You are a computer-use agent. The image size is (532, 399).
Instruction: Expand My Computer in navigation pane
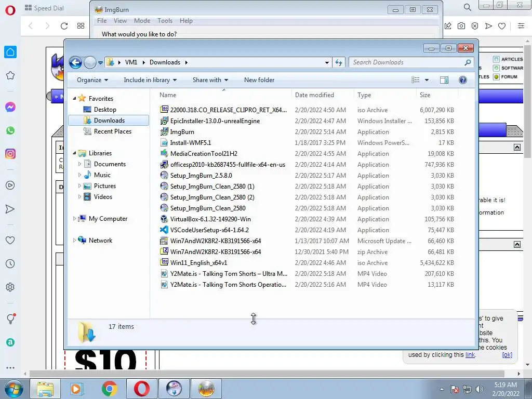point(74,219)
